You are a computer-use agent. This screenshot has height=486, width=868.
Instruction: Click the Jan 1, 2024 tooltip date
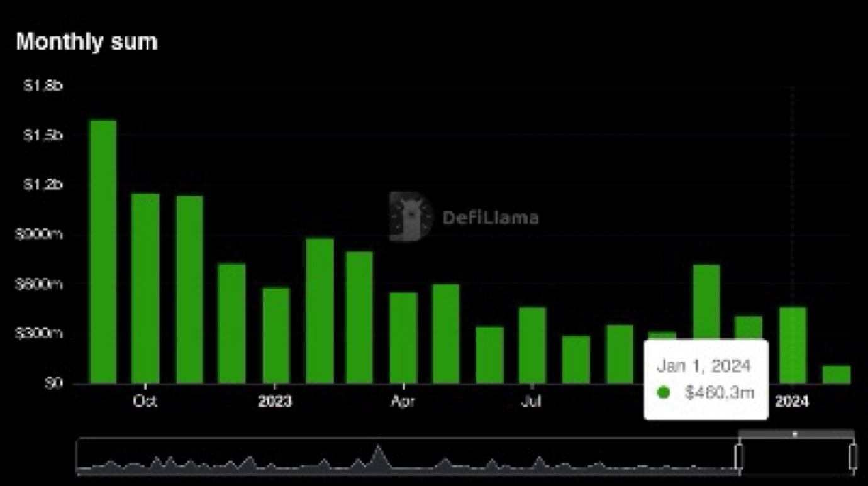[x=703, y=366]
